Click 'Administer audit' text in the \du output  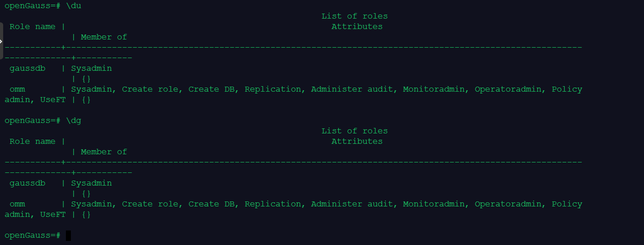(352, 89)
